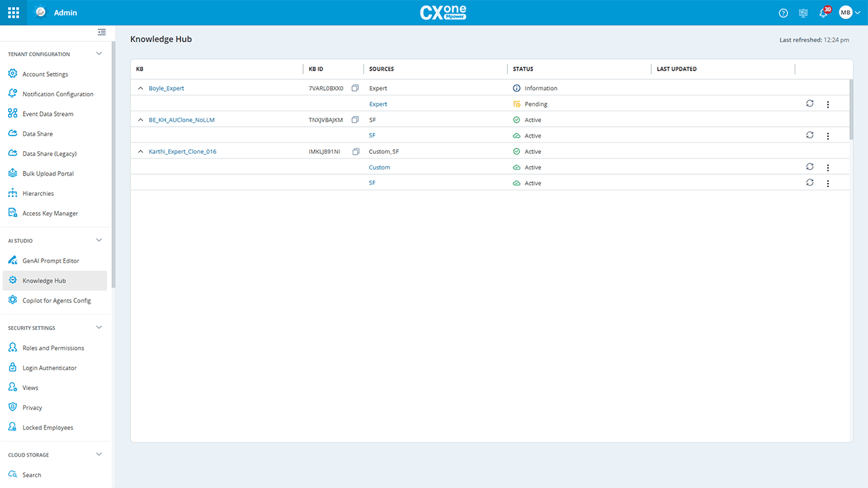
Task: Copy KB ID 7VARL0BXX0 to clipboard
Action: (x=355, y=88)
